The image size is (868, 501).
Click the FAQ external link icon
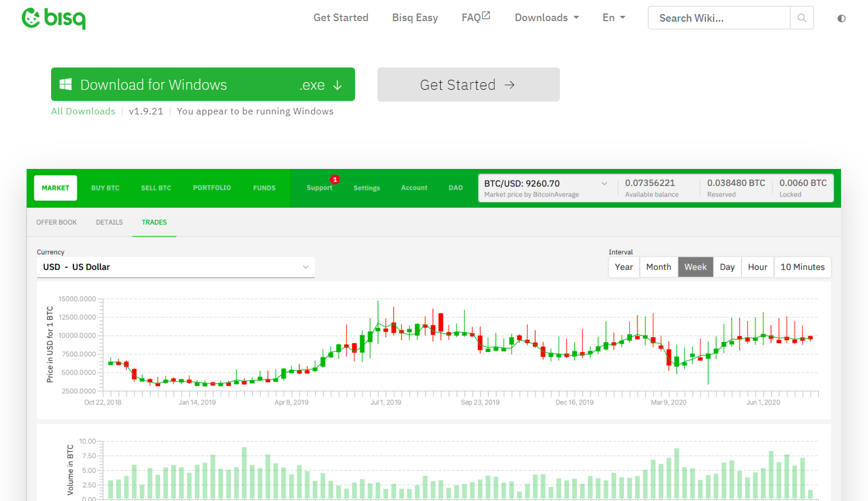[x=486, y=16]
